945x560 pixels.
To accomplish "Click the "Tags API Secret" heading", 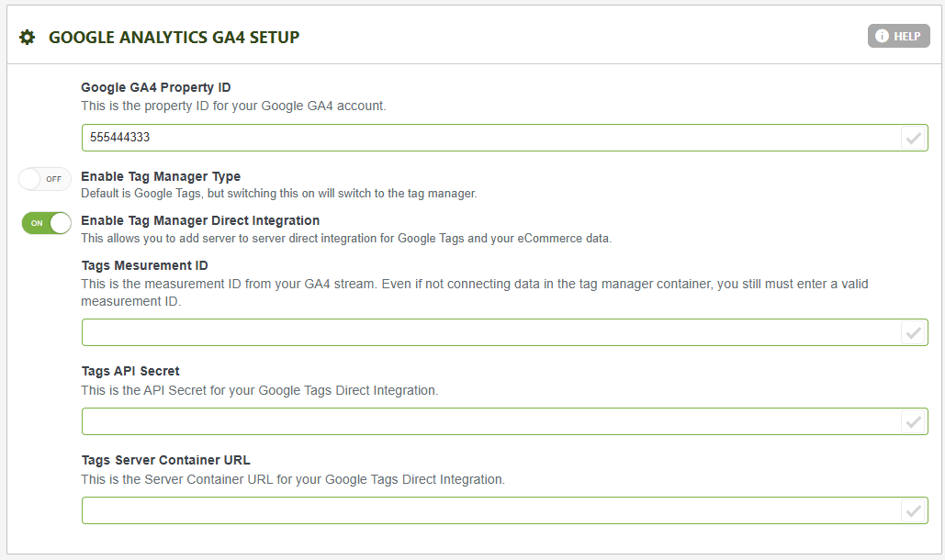I will tap(130, 371).
